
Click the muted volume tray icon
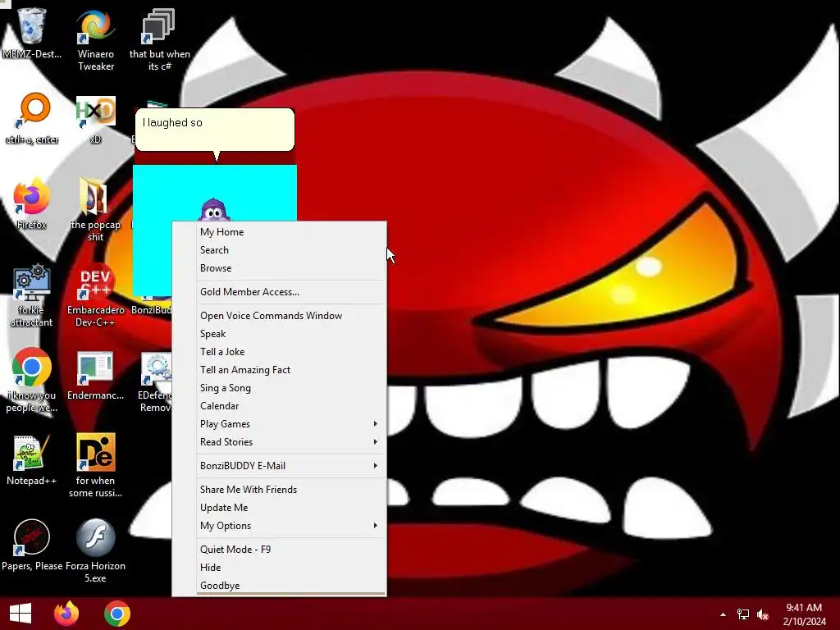pyautogui.click(x=763, y=614)
